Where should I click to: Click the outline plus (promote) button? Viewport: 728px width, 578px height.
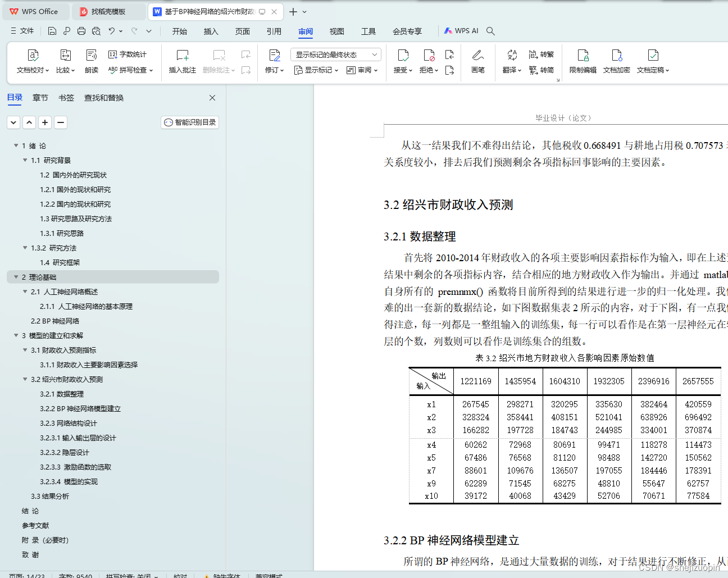[46, 122]
